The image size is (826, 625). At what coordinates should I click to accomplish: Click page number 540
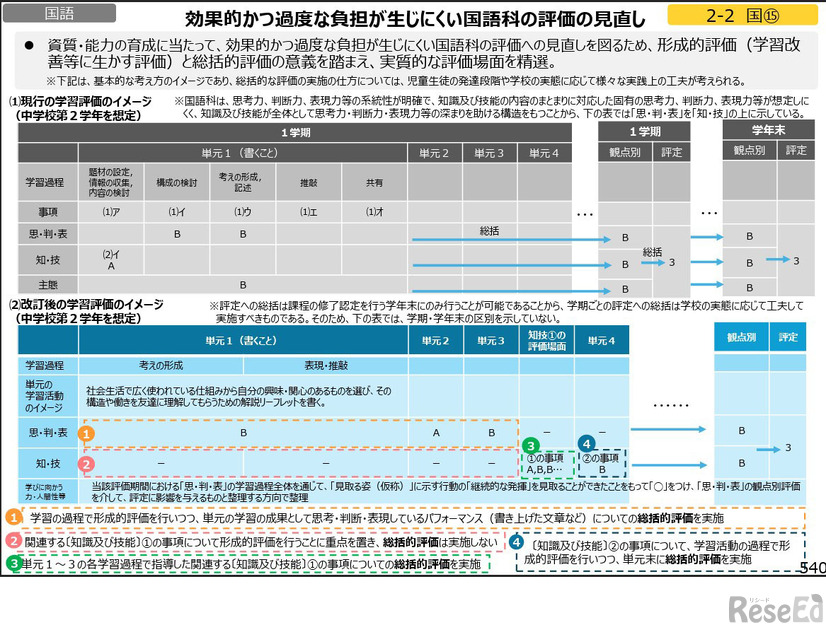(813, 567)
